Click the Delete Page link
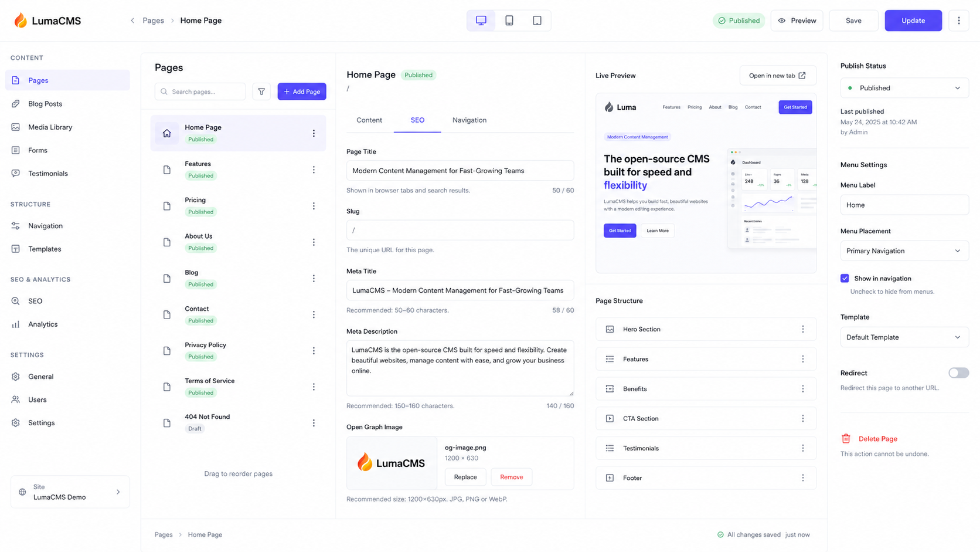Viewport: 980px width, 552px height. point(878,439)
